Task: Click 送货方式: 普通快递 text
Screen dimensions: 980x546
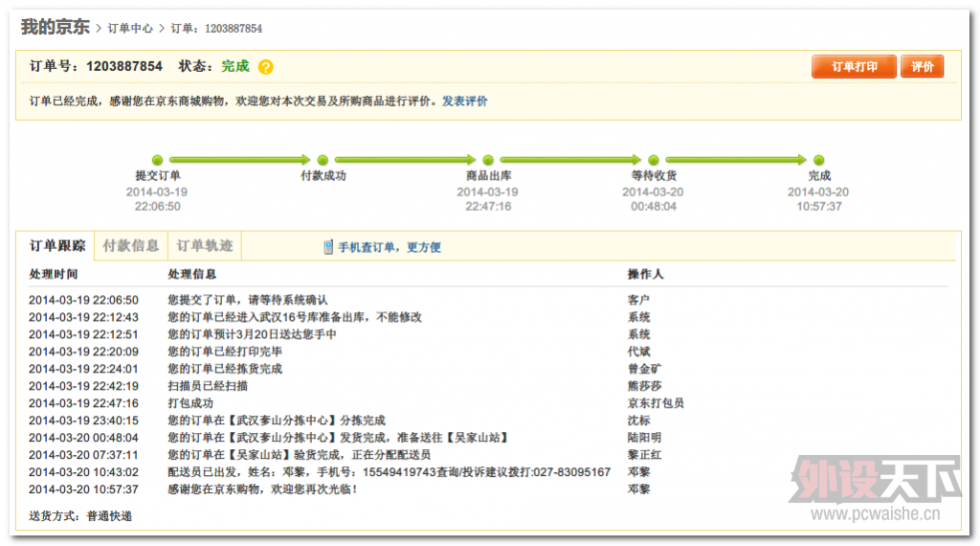Action: click(x=80, y=516)
